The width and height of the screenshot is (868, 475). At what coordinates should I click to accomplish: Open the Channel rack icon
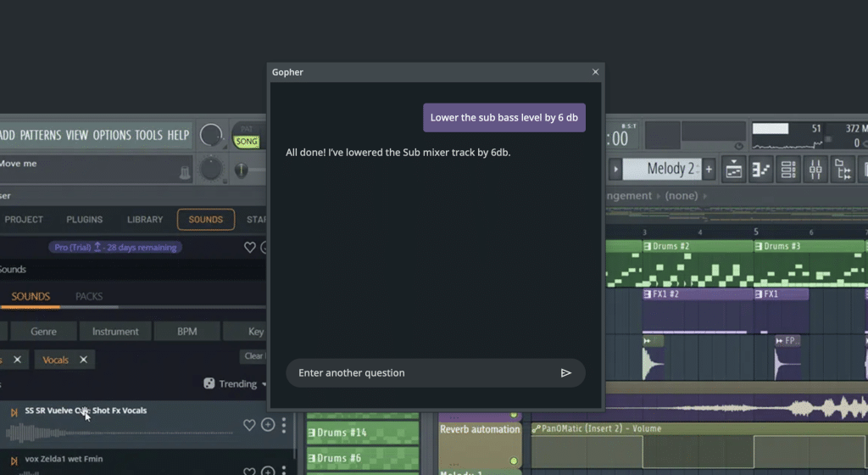[788, 170]
